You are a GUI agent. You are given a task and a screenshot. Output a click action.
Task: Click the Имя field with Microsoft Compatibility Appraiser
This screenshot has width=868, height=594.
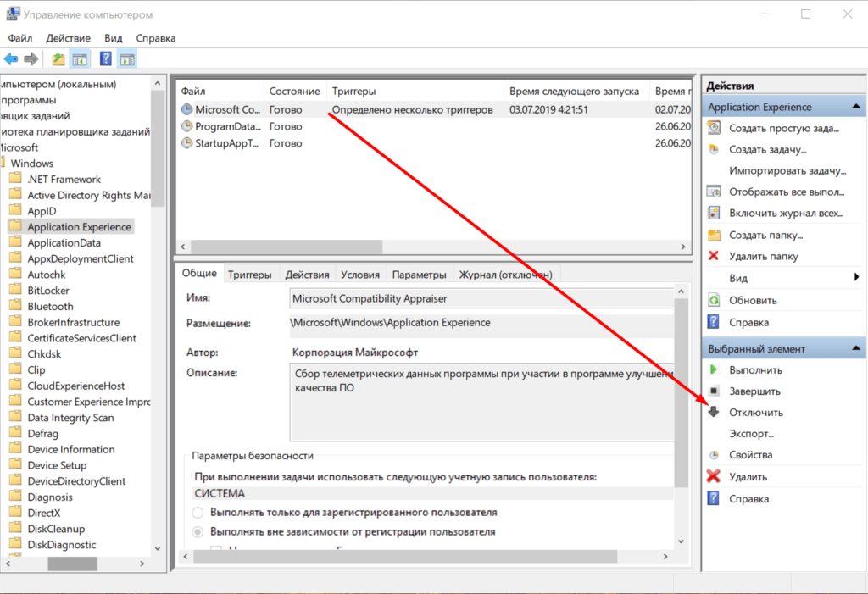coord(481,298)
